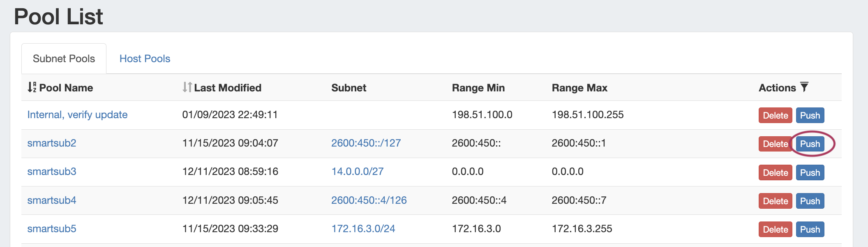
Task: Select the Subnet Pools tab
Action: (64, 59)
